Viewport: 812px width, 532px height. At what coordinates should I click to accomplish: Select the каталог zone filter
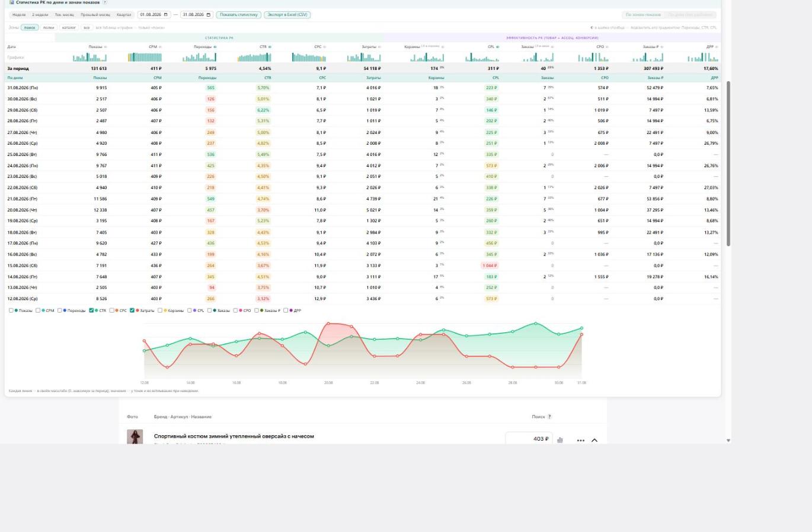(69, 27)
